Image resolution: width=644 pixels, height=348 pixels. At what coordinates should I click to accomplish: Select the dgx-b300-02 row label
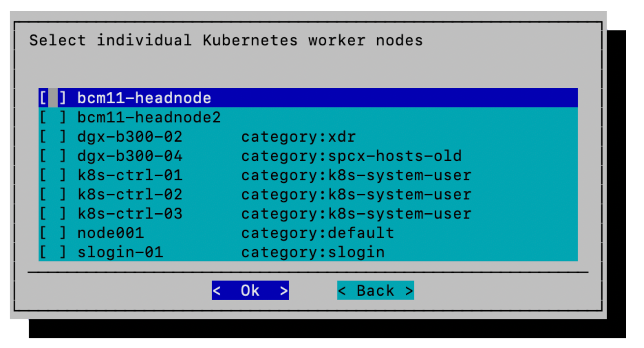click(130, 137)
